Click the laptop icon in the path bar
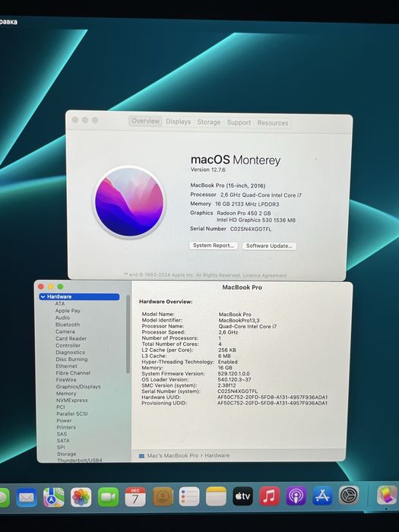 pos(141,456)
